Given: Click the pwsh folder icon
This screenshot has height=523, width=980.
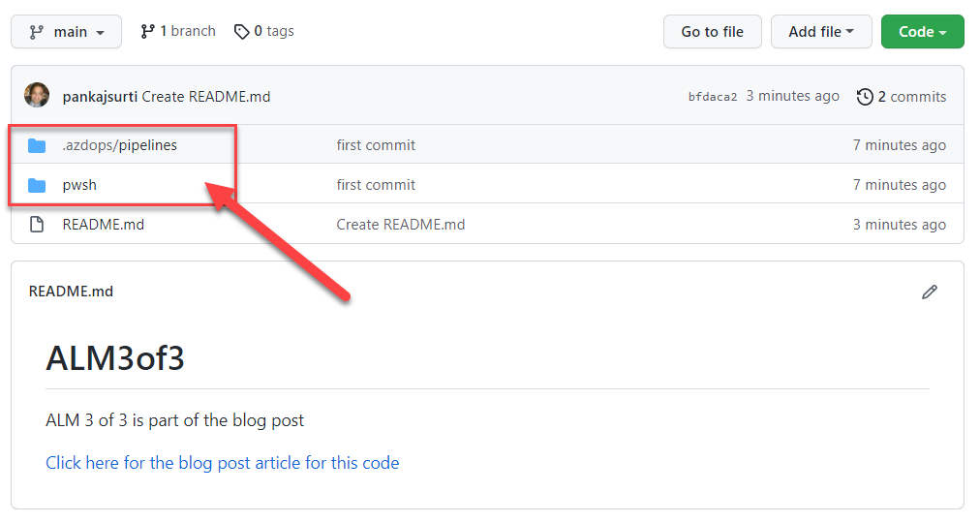Looking at the screenshot, I should (37, 185).
